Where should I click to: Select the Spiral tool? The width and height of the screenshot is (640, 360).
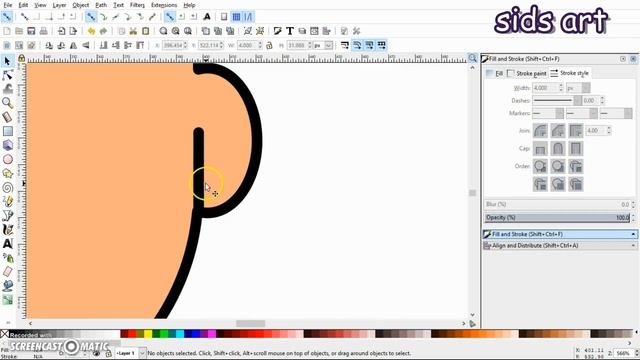(7, 187)
